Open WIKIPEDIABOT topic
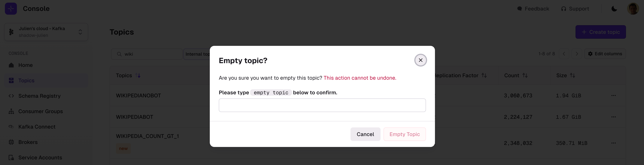The width and height of the screenshot is (644, 165). click(x=135, y=117)
